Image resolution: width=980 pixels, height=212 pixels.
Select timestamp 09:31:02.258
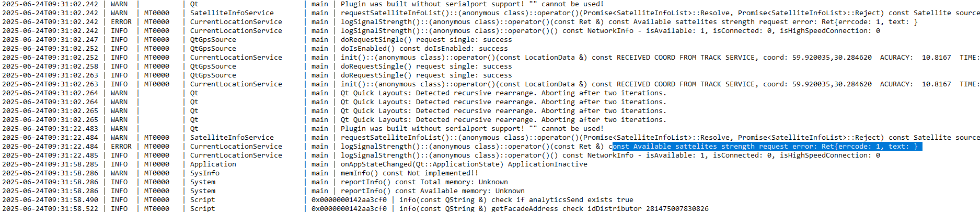tap(50, 66)
